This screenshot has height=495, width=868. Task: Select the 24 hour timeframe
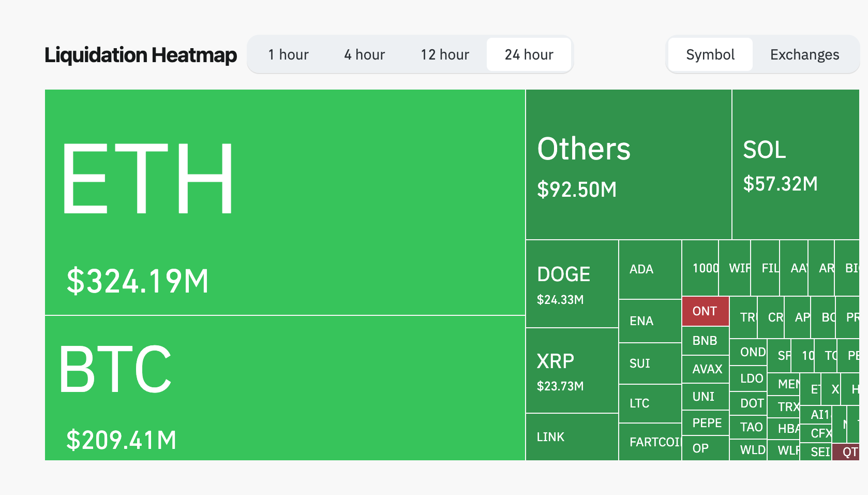click(x=529, y=54)
